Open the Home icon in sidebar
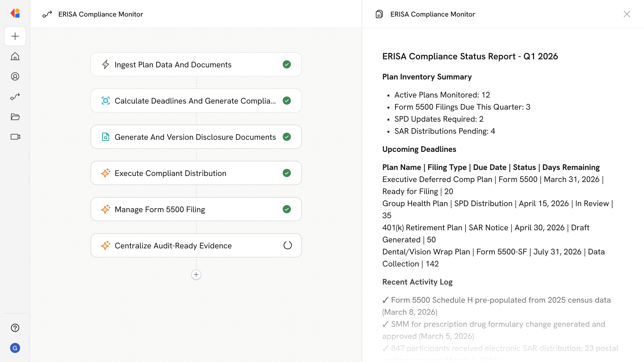Image resolution: width=644 pixels, height=362 pixels. point(15,56)
